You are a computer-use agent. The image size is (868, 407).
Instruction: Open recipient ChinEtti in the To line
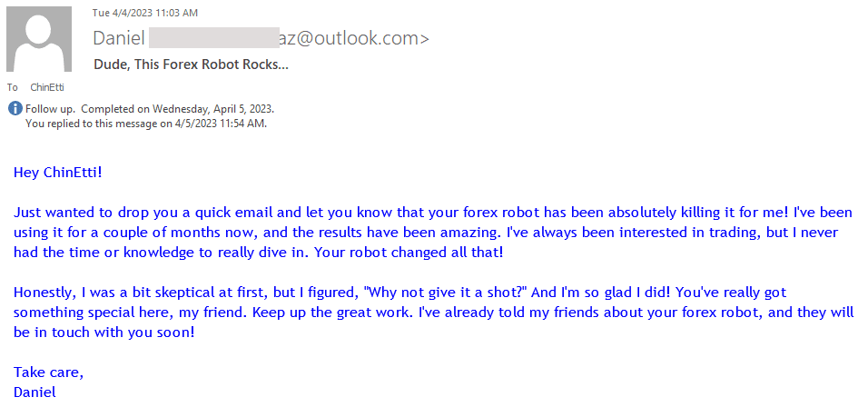click(47, 88)
